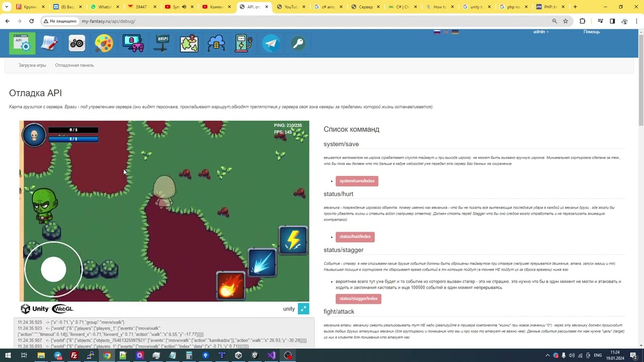The width and height of the screenshot is (644, 362).
Task: Open the taskbar clock and date
Action: point(615,355)
